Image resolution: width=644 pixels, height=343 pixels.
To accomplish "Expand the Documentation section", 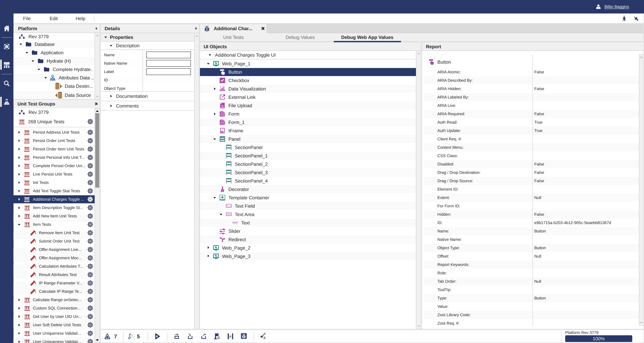I will pos(111,96).
